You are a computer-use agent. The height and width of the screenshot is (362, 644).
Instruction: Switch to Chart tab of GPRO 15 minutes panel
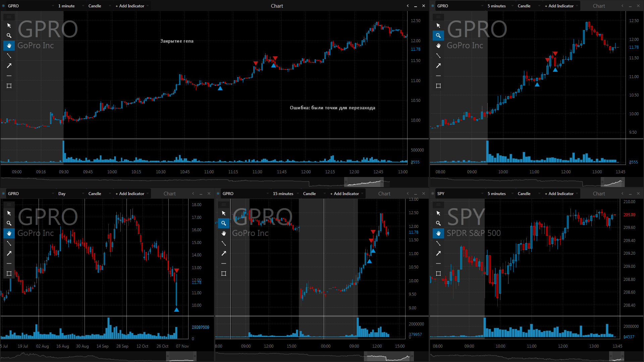(384, 194)
